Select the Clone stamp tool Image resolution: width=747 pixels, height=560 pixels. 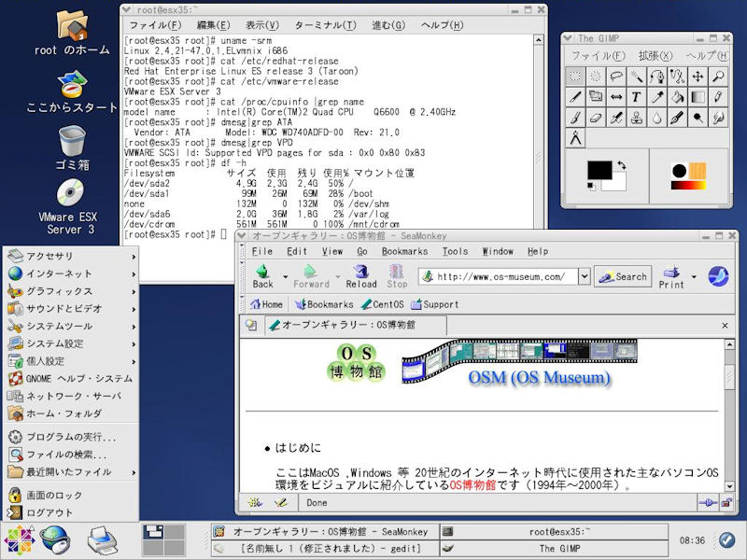(x=637, y=118)
